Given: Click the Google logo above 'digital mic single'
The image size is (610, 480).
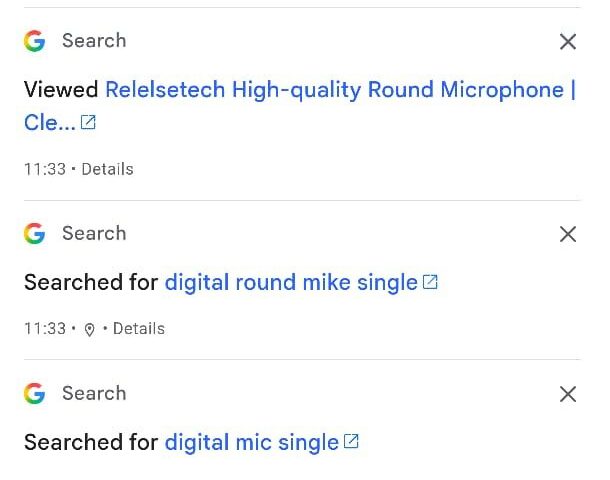Looking at the screenshot, I should click(35, 394).
